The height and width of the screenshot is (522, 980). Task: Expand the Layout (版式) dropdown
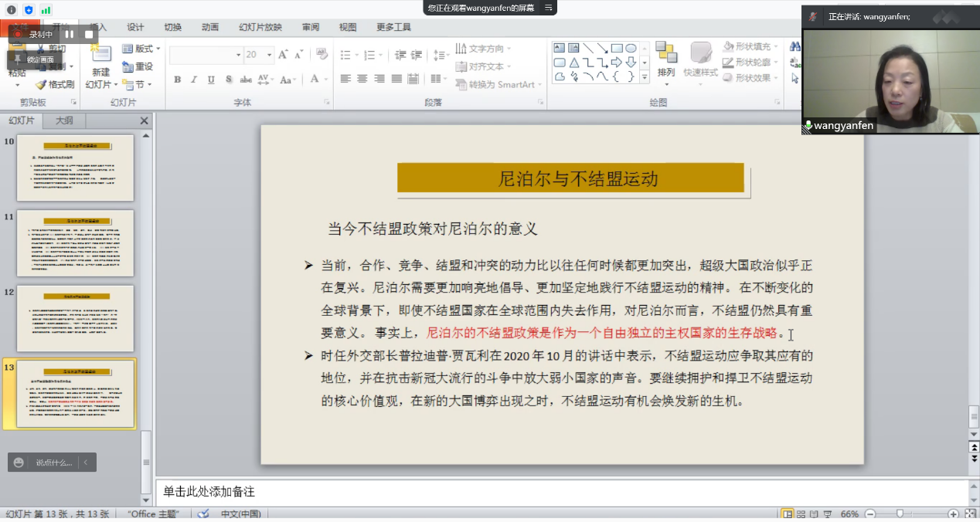tap(143, 49)
